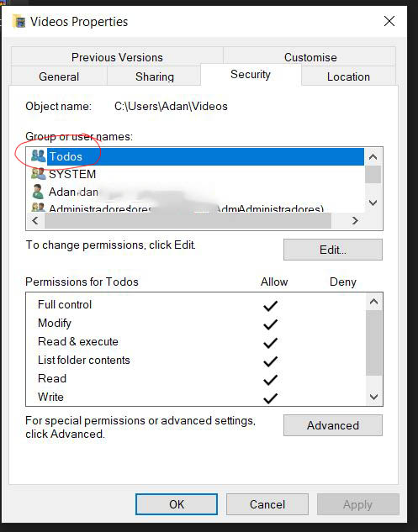The width and height of the screenshot is (418, 532).
Task: Click the Adan user account icon
Action: tap(38, 192)
